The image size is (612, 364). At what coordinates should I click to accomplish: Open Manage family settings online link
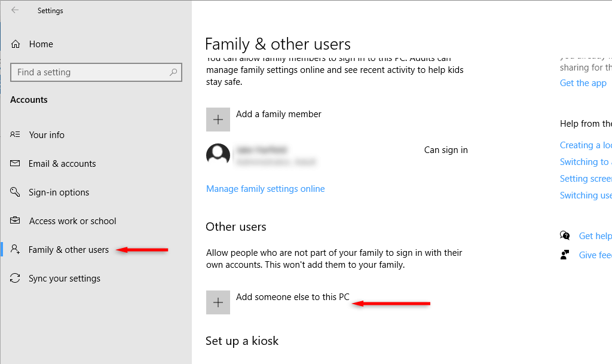pyautogui.click(x=265, y=189)
